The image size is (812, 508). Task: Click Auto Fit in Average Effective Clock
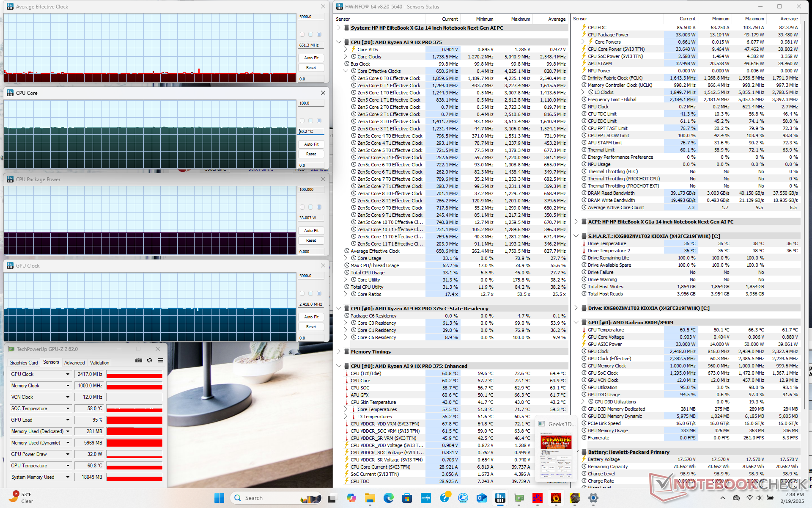click(311, 58)
